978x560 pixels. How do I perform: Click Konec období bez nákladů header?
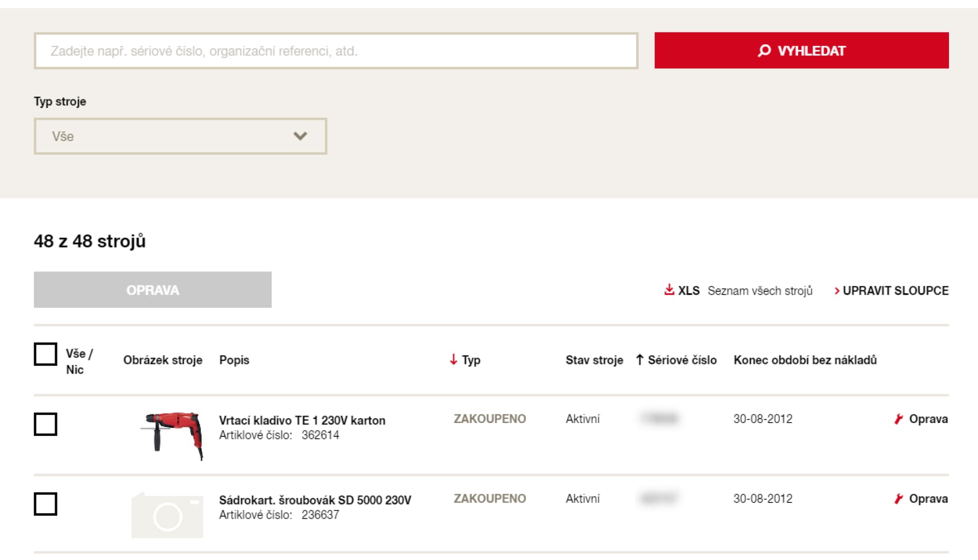click(805, 360)
